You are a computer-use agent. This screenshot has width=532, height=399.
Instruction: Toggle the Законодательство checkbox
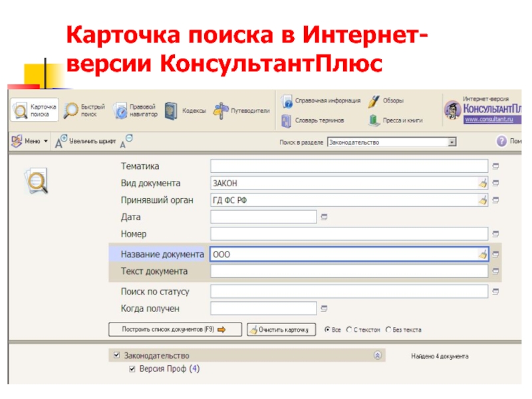(x=116, y=355)
